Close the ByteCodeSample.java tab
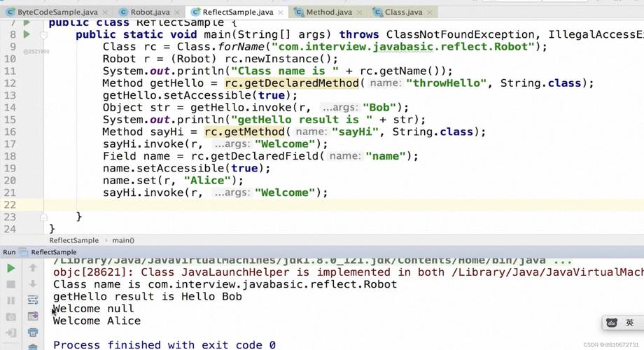 [x=104, y=12]
